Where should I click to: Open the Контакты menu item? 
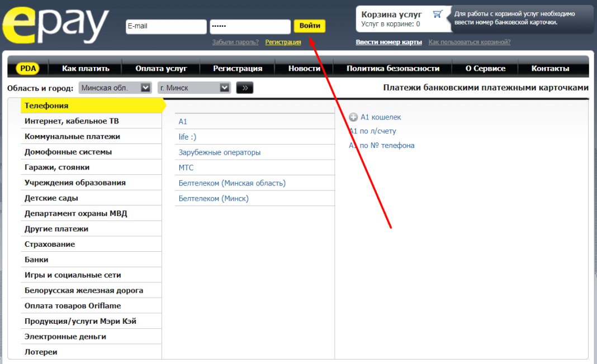tap(550, 69)
